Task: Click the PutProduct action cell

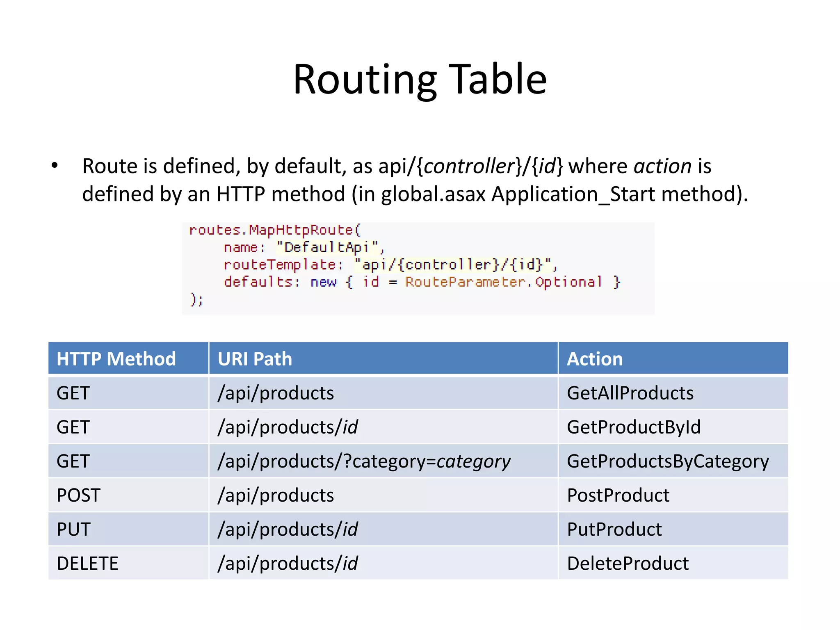Action: (614, 530)
